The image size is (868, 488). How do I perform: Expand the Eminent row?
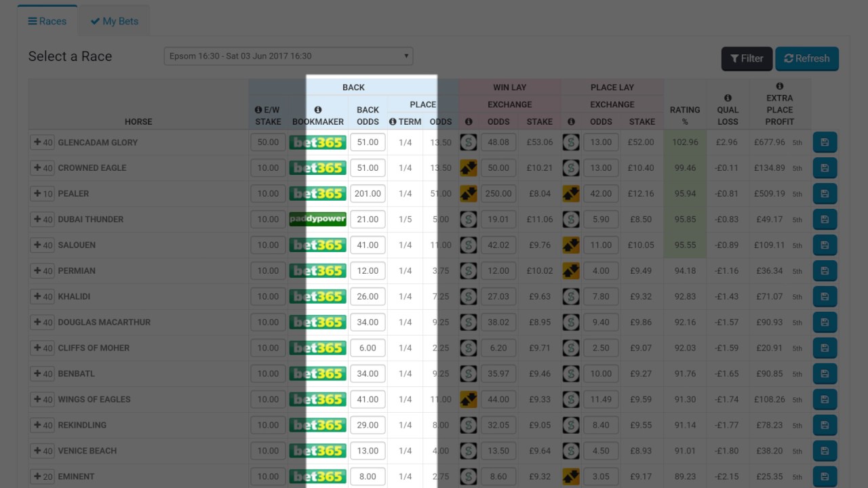click(43, 477)
